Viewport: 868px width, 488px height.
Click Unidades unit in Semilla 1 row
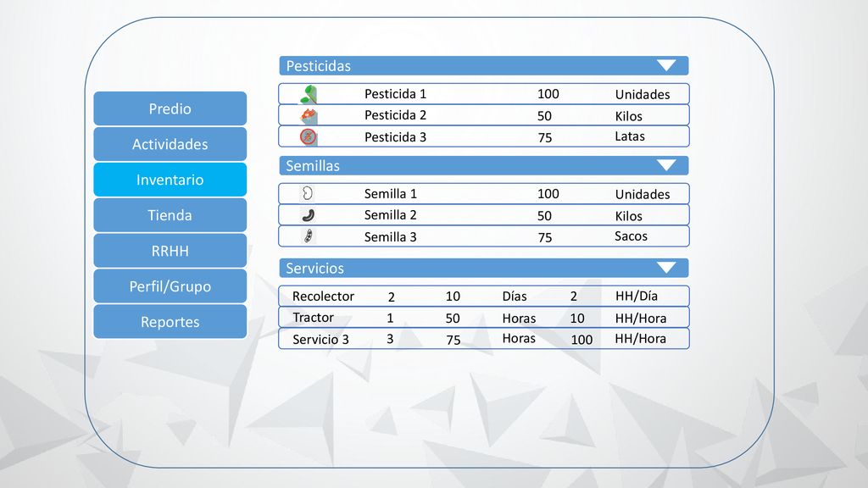pos(643,194)
